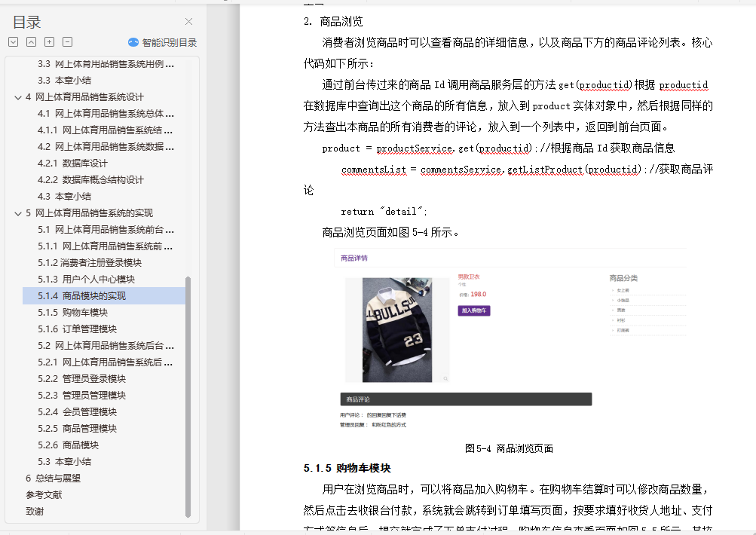Open 5.1 网上体育用品销售系统前台 entry
Image resolution: width=756 pixels, height=535 pixels.
(x=106, y=229)
